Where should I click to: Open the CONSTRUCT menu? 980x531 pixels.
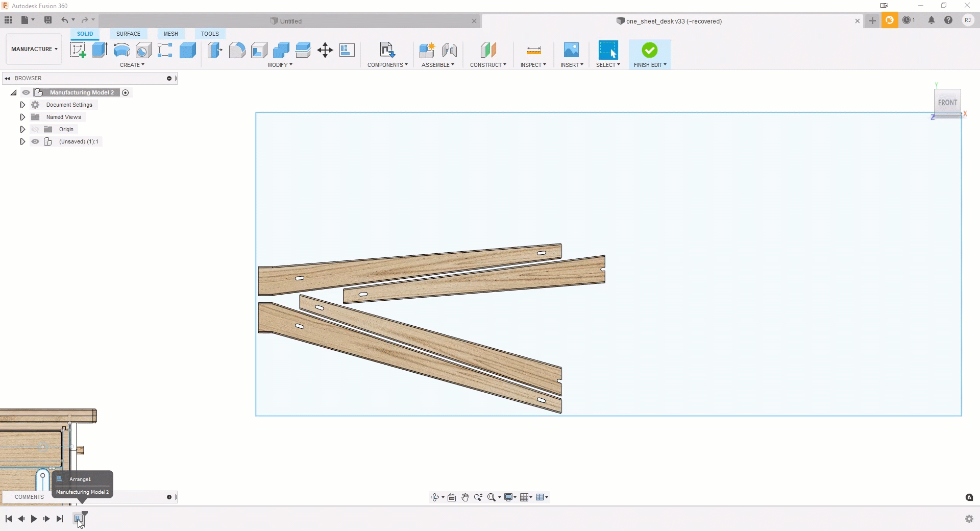pyautogui.click(x=487, y=65)
